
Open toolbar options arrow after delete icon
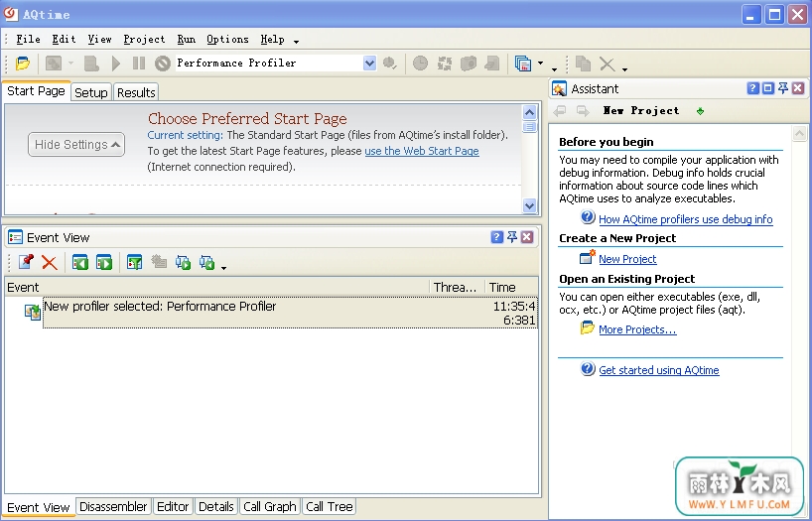625,68
